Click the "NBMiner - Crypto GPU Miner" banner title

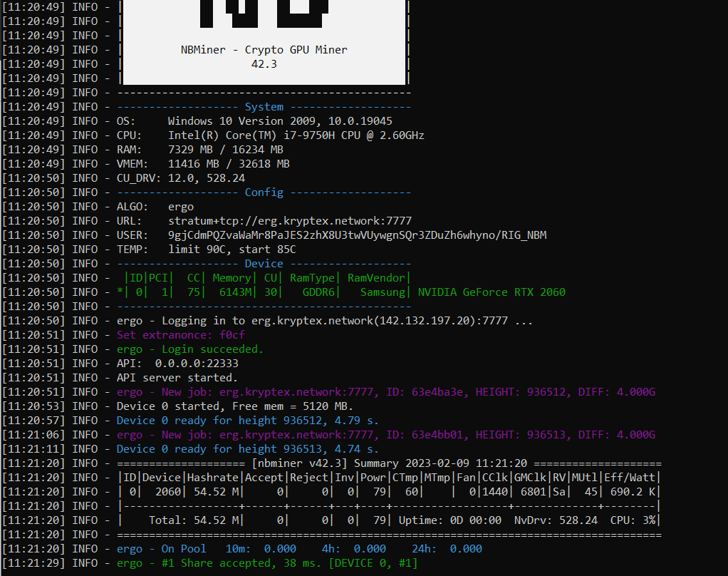click(264, 50)
